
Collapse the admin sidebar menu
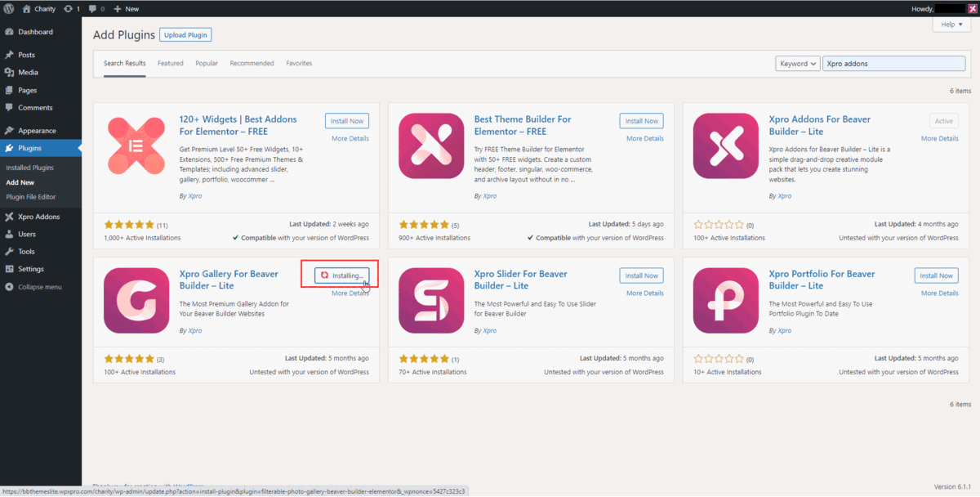coord(41,287)
